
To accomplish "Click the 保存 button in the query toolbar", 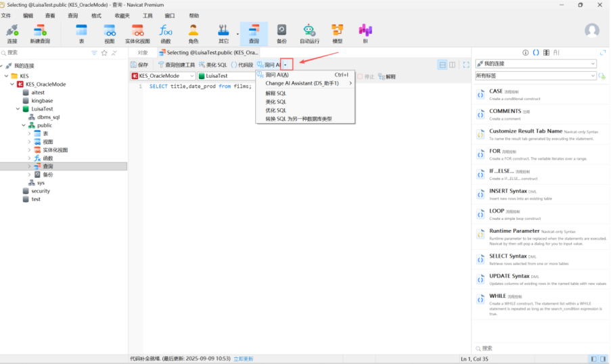I will point(139,65).
